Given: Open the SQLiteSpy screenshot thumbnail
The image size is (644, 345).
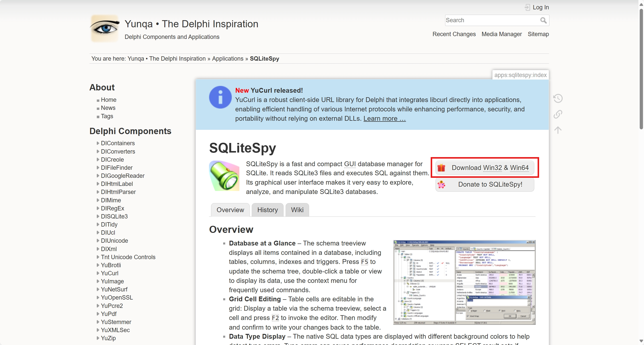Looking at the screenshot, I should coord(464,282).
